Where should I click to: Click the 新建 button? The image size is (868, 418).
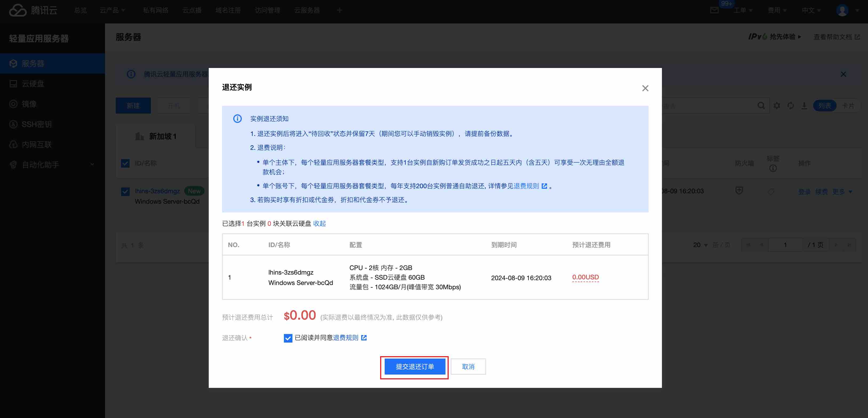pos(133,106)
